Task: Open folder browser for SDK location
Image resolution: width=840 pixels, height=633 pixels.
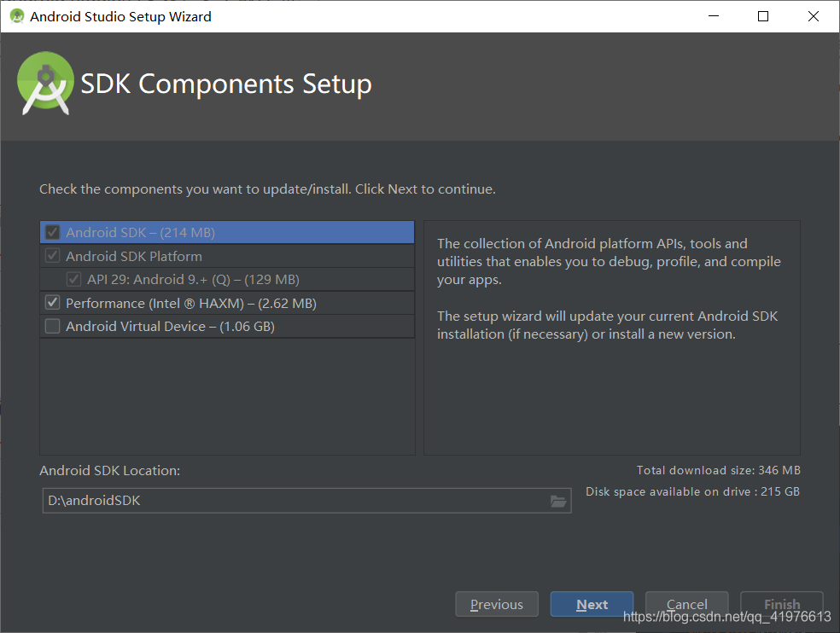Action: pos(558,502)
